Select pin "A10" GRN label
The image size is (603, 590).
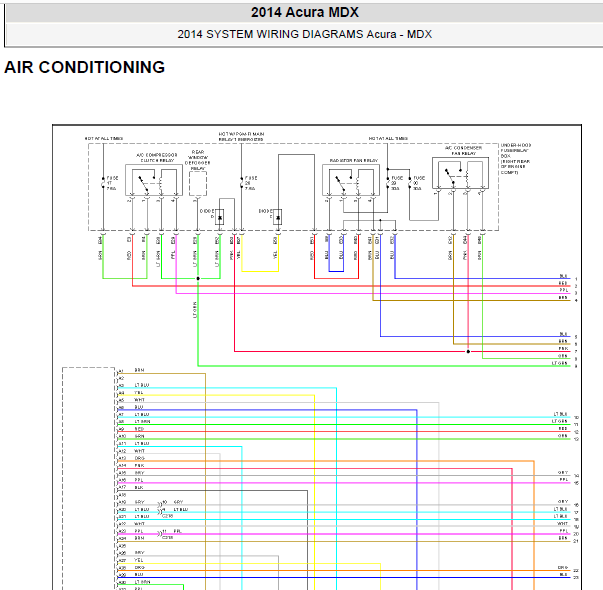(131, 436)
